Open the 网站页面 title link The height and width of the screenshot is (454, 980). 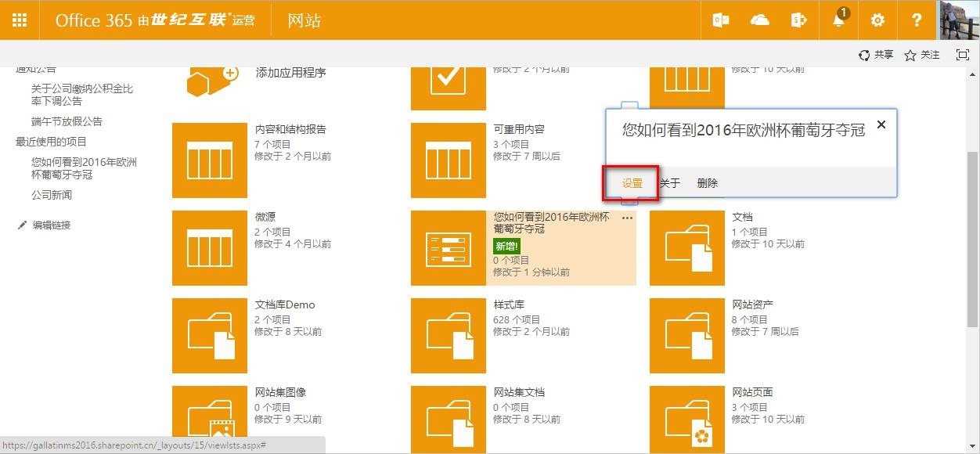(x=753, y=392)
